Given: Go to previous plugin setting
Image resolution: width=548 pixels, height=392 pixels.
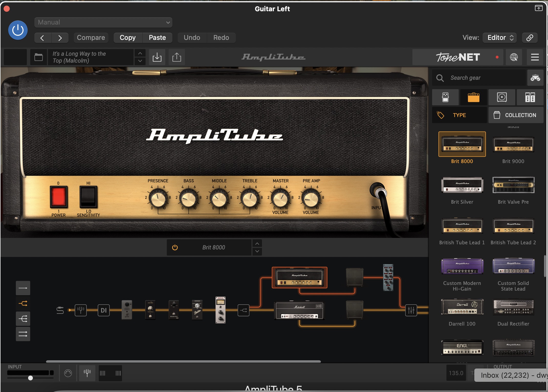Looking at the screenshot, I should tap(43, 38).
